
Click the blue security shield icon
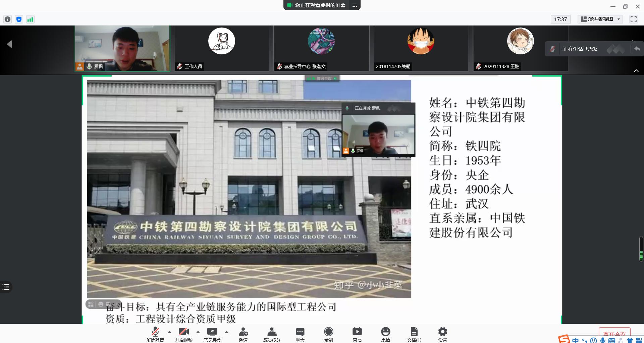(x=19, y=19)
